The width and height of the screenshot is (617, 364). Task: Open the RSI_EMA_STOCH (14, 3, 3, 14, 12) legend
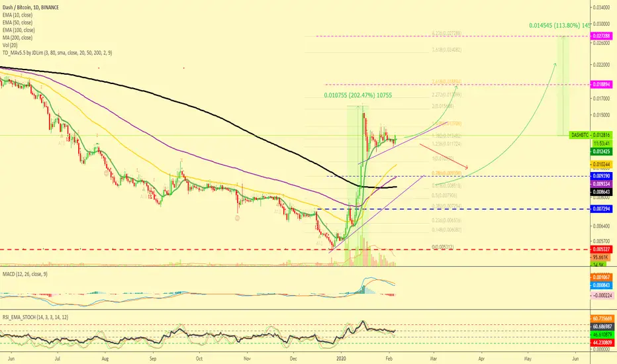pyautogui.click(x=35, y=317)
